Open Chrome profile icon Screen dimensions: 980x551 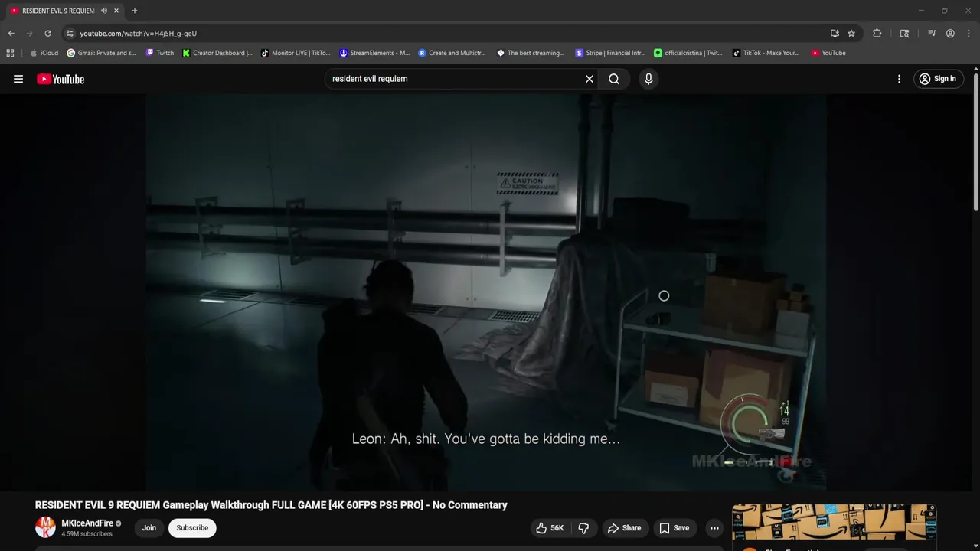pos(950,34)
